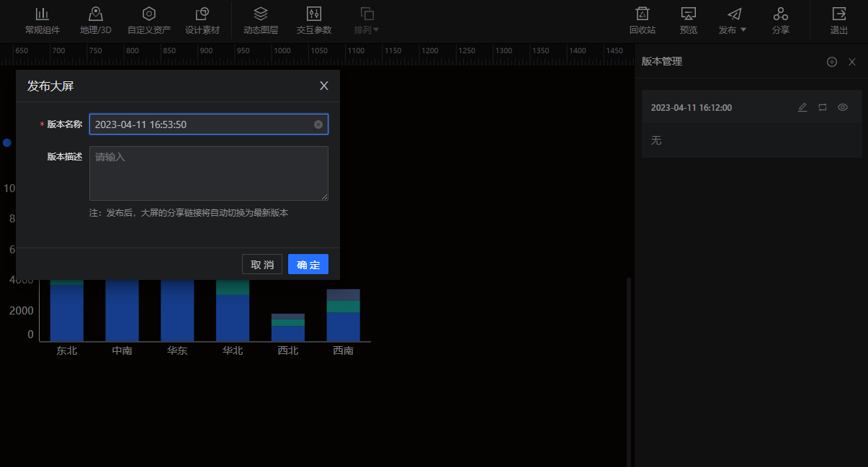Viewport: 868px width, 467px height.
Task: Open the 动态图层 layers panel
Action: (261, 20)
